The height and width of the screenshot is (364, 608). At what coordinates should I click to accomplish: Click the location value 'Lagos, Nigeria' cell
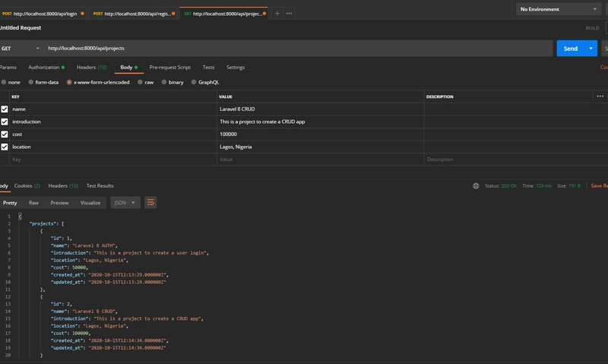[x=320, y=147]
